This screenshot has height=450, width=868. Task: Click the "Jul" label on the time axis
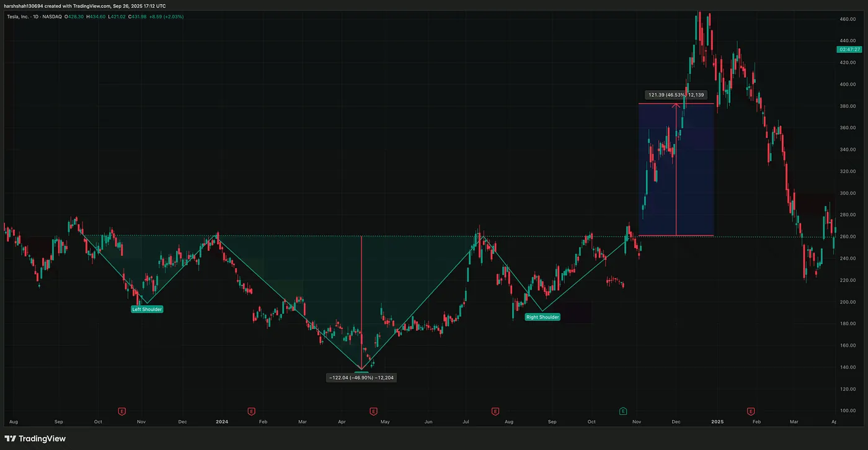[466, 421]
